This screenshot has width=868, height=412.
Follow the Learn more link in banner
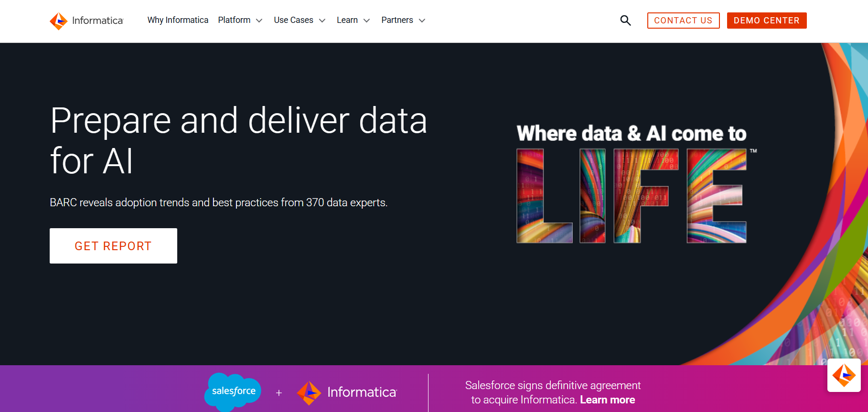(x=607, y=400)
